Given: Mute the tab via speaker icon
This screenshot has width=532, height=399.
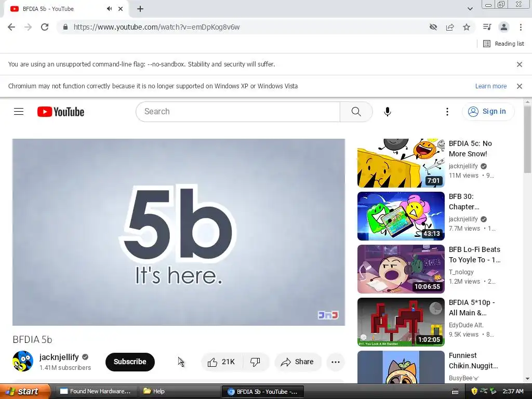Looking at the screenshot, I should (x=109, y=9).
